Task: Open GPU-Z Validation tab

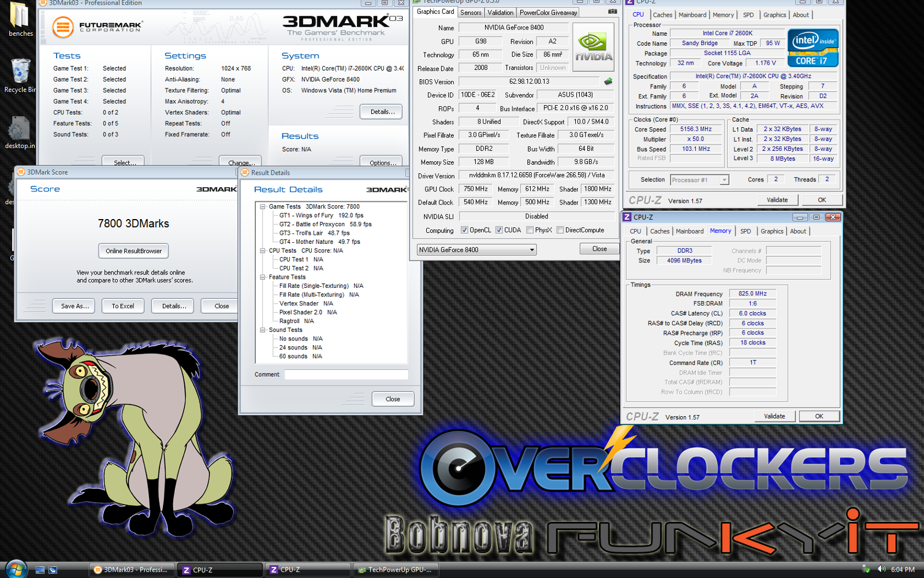Action: (x=500, y=13)
